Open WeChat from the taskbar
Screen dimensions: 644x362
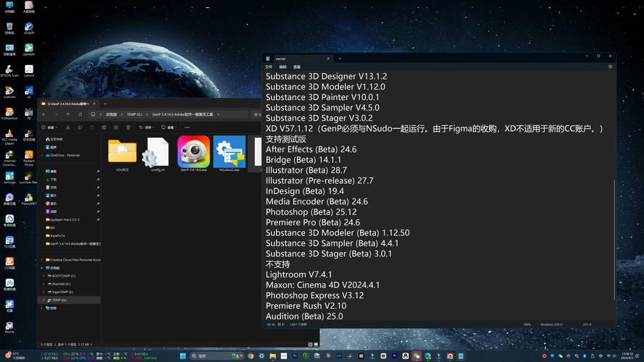pos(417,355)
